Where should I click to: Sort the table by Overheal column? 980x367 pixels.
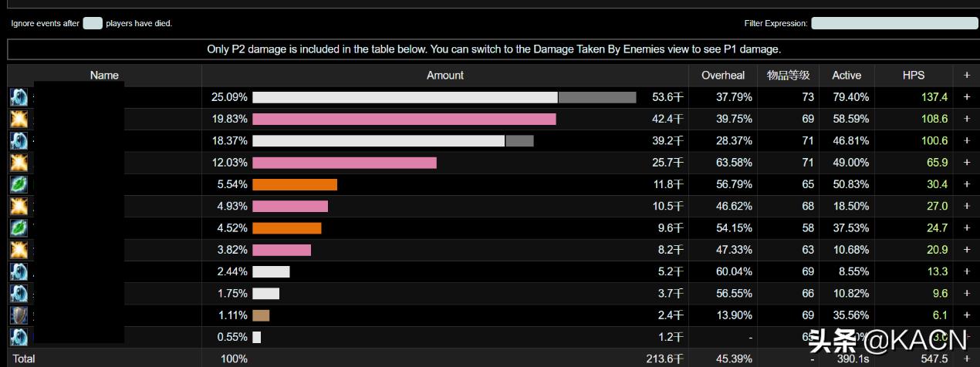pyautogui.click(x=722, y=75)
